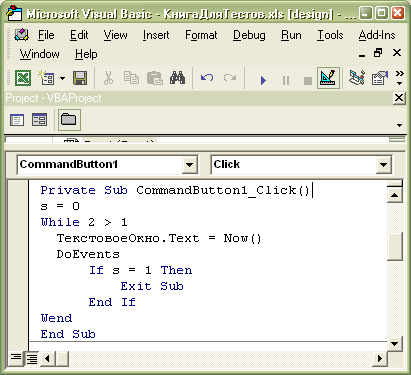
Task: Click the horizontal scroll left arrow
Action: click(x=47, y=359)
